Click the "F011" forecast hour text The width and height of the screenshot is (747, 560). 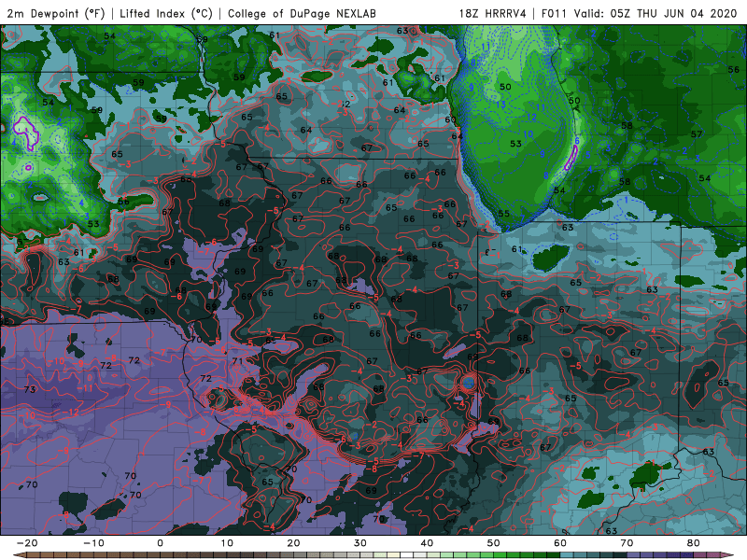554,14
